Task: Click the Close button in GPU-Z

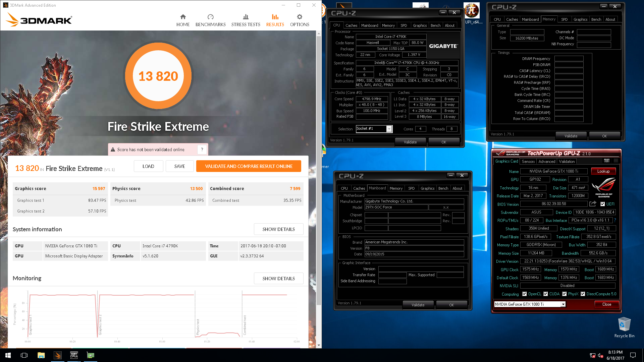Action: pos(606,304)
